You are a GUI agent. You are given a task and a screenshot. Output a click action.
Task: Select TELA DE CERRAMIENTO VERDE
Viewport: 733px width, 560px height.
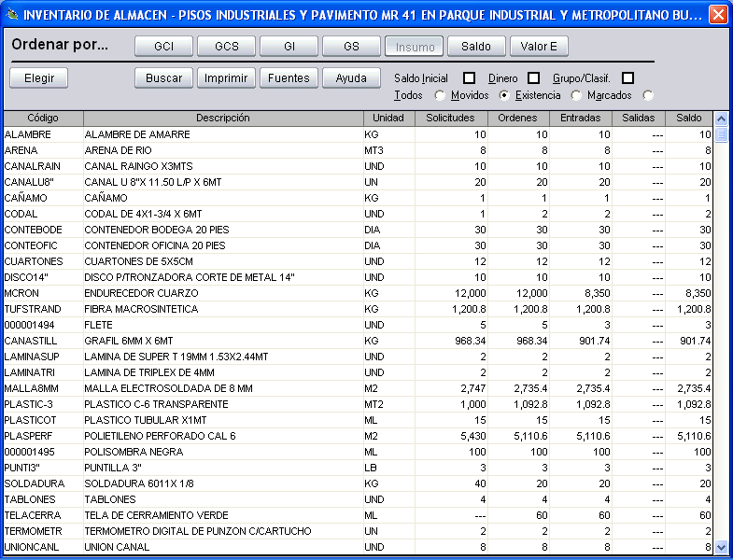[156, 516]
